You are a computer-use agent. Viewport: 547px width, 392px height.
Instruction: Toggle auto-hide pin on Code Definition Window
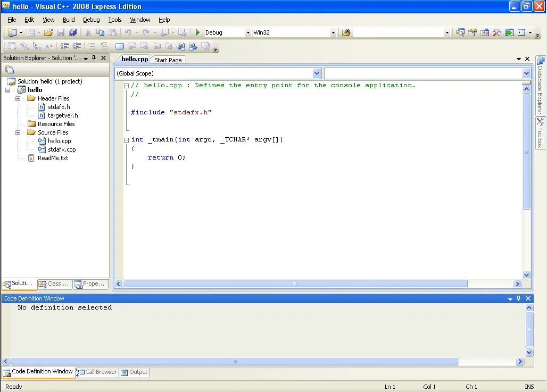point(518,298)
